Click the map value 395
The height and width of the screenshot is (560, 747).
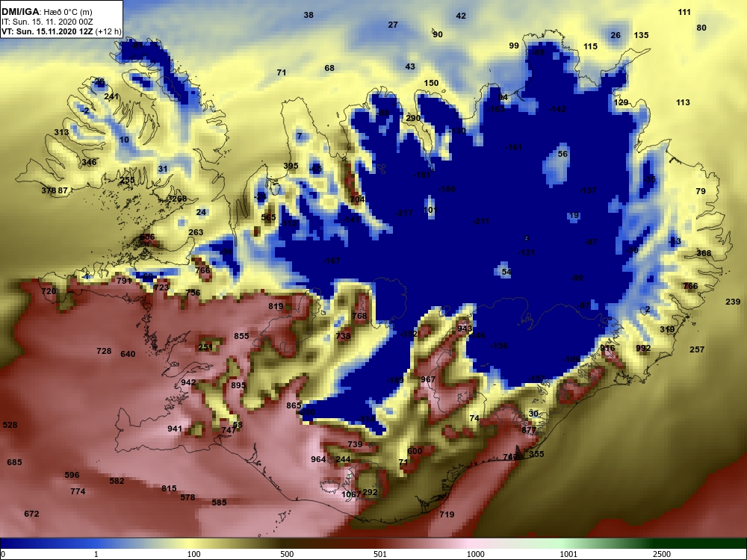[x=291, y=167]
